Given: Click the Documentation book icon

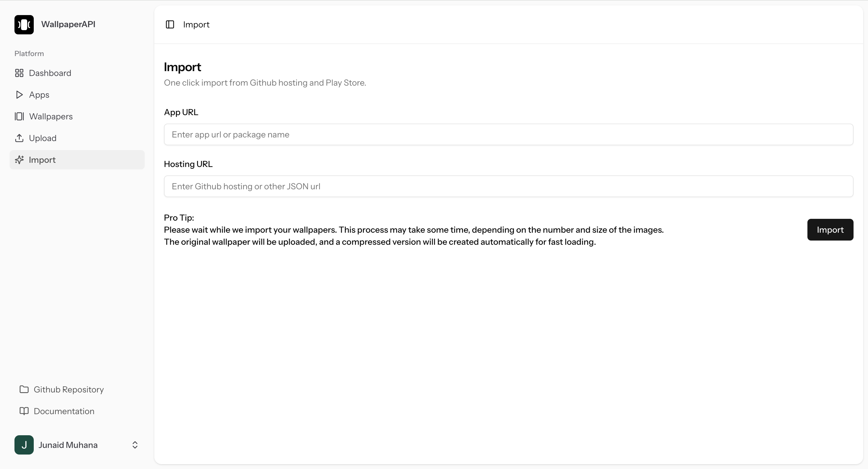Looking at the screenshot, I should [x=24, y=411].
